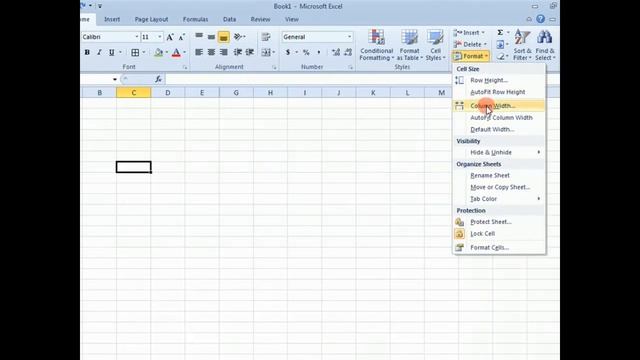This screenshot has height=360, width=640.
Task: Click the Clear eraser icon
Action: (501, 56)
